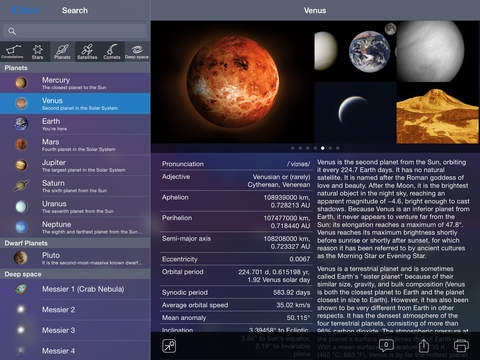
Task: Select the active fifth gallery page dot
Action: (323, 148)
